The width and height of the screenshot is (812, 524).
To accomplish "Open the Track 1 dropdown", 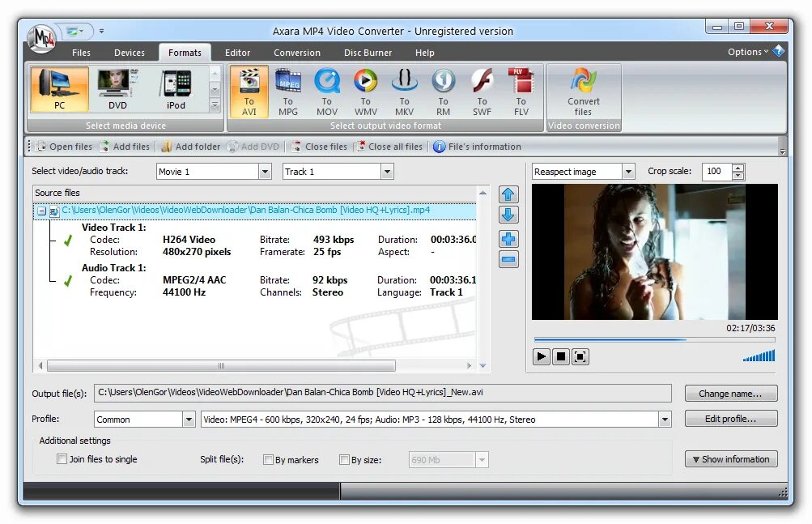I will pos(387,172).
